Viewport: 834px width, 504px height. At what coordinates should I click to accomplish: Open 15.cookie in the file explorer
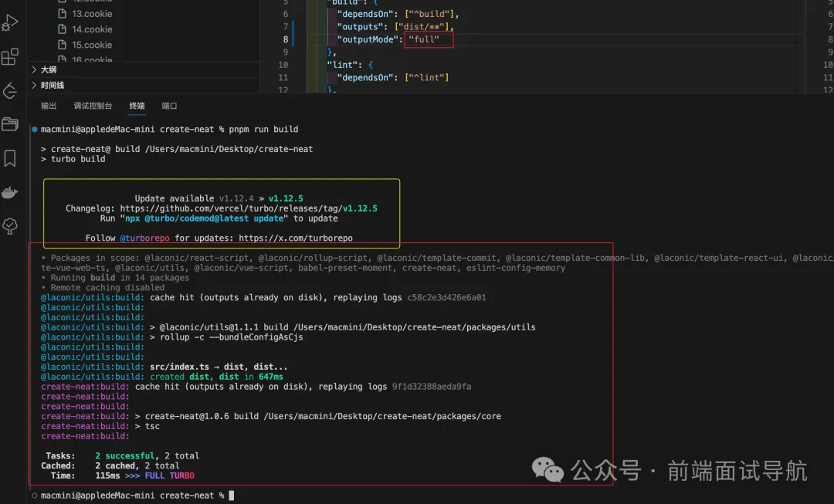click(x=92, y=45)
